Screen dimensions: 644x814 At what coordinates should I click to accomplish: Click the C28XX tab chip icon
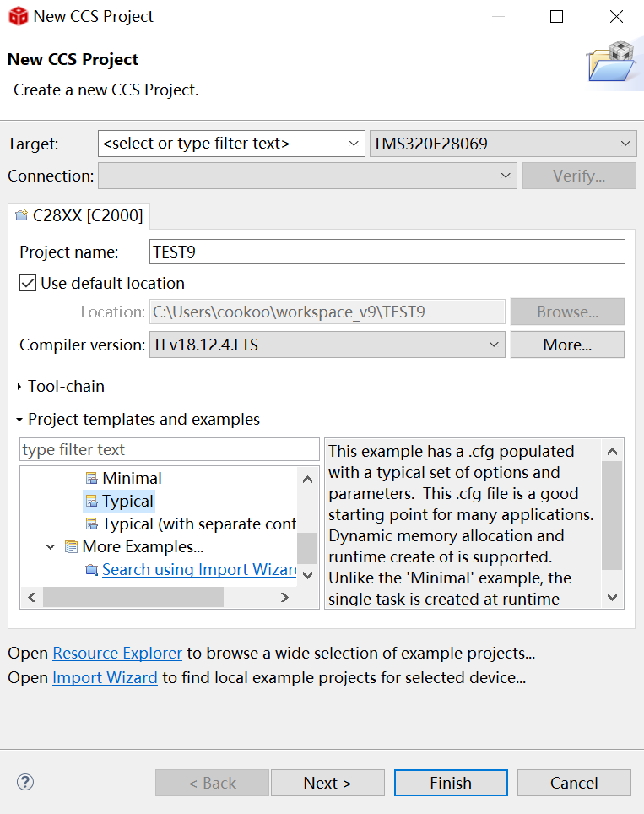[22, 216]
